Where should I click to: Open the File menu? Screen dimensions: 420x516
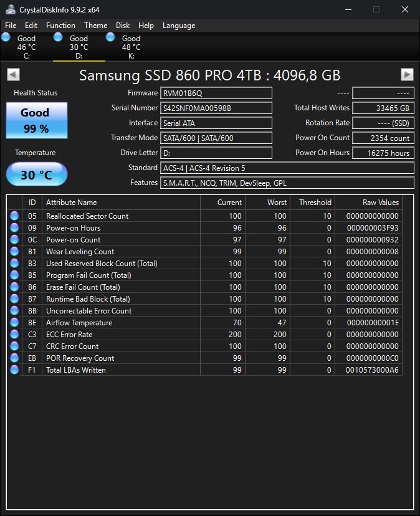click(x=11, y=26)
